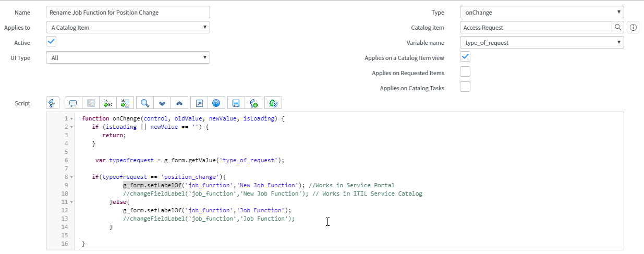Uncheck Applies on a Catalog Item view

[x=465, y=56]
